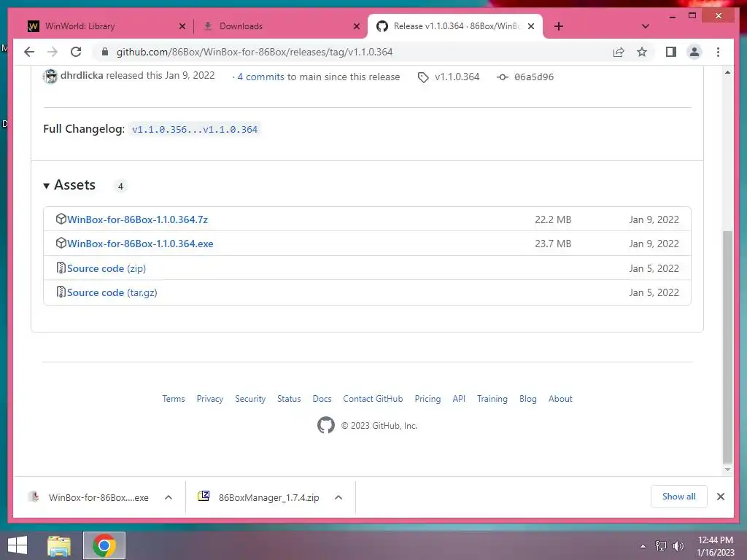Close the WinWorld: Library tab
The width and height of the screenshot is (747, 560).
pyautogui.click(x=182, y=26)
